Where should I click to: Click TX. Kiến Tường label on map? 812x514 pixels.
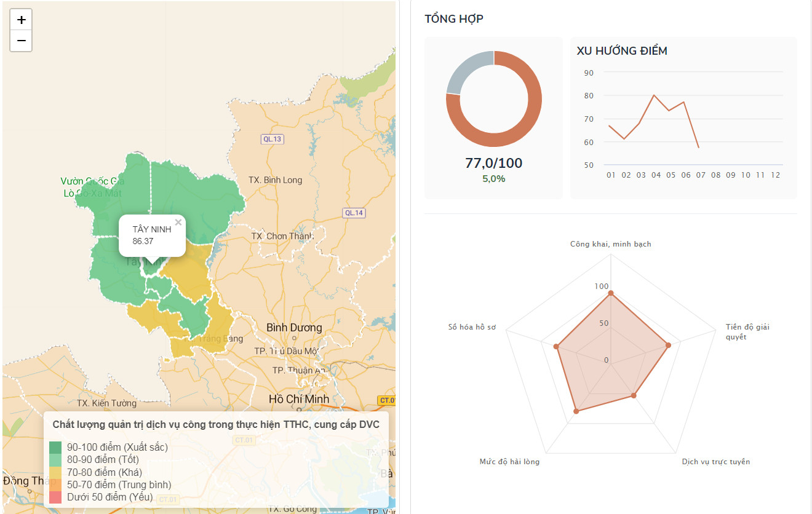tap(106, 403)
